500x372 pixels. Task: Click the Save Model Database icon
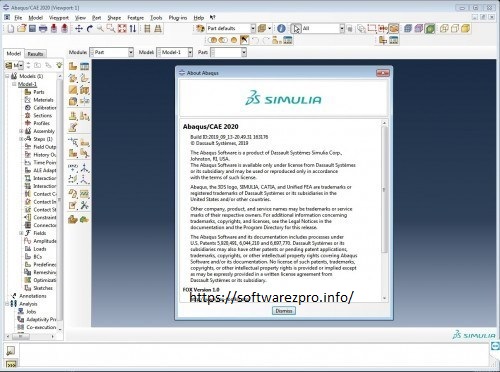[32, 29]
